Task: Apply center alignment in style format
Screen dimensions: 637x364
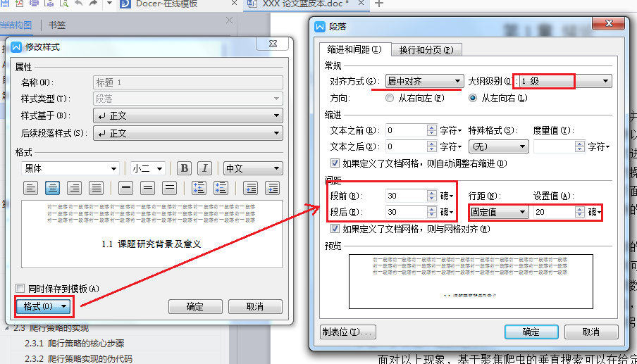Action: (x=52, y=188)
